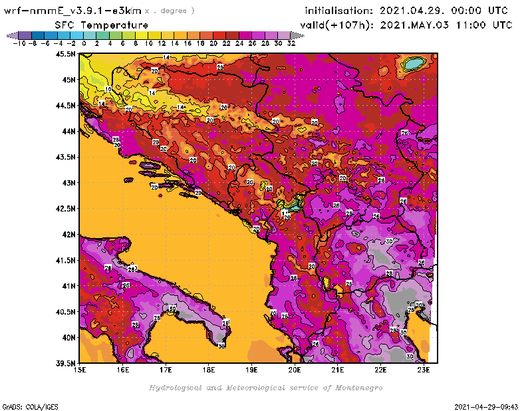
Task: Click the 24 label under the color bar
Action: coord(239,43)
